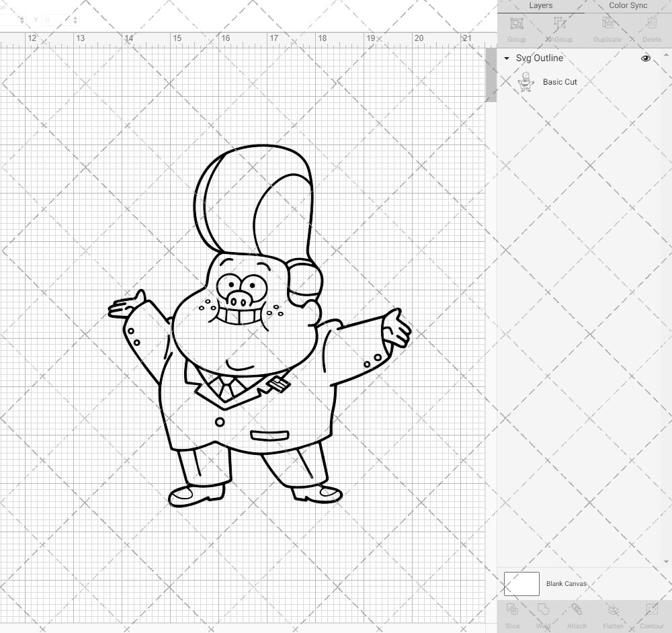Click the Flatten icon
This screenshot has height=633, width=672.
[613, 614]
